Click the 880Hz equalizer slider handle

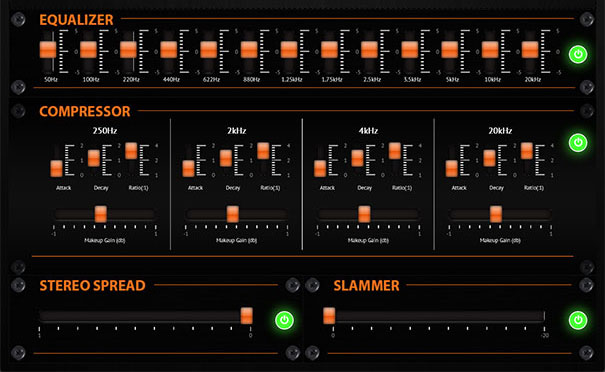tap(249, 50)
